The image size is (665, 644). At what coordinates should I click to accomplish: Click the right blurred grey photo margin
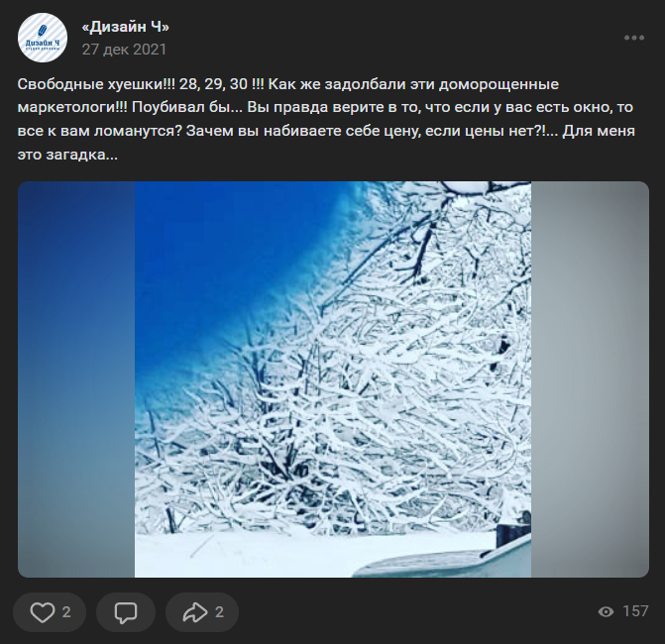pyautogui.click(x=590, y=379)
